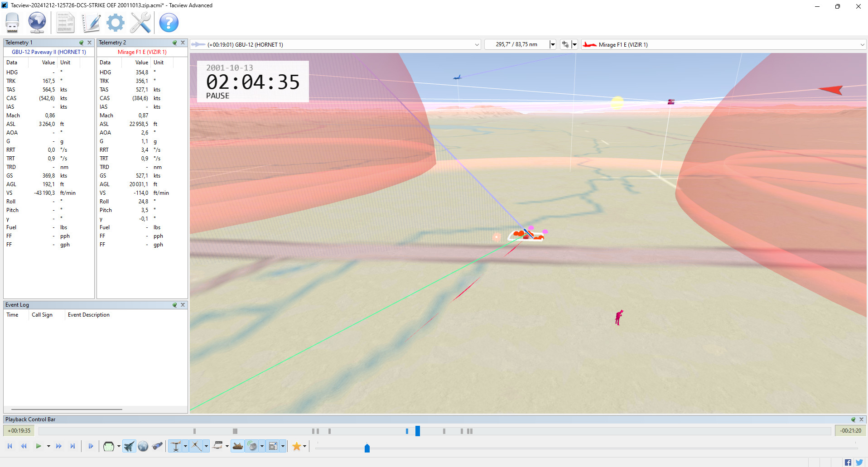868x467 pixels.
Task: Click the blue question mark help icon
Action: 169,23
